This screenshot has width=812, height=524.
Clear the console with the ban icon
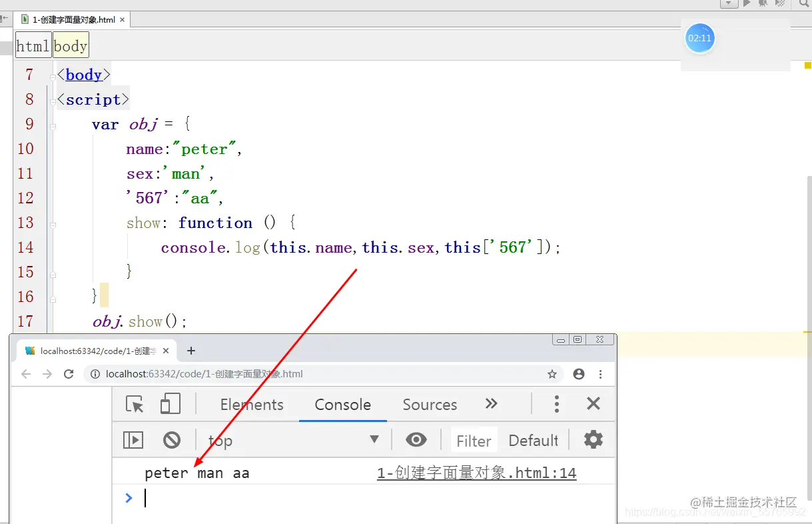coord(172,440)
